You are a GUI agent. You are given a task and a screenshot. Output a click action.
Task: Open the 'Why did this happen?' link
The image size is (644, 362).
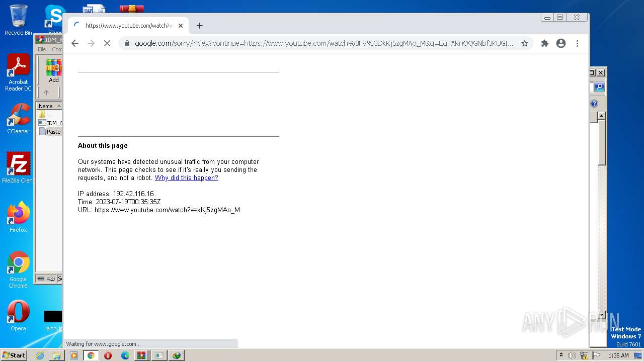point(186,178)
